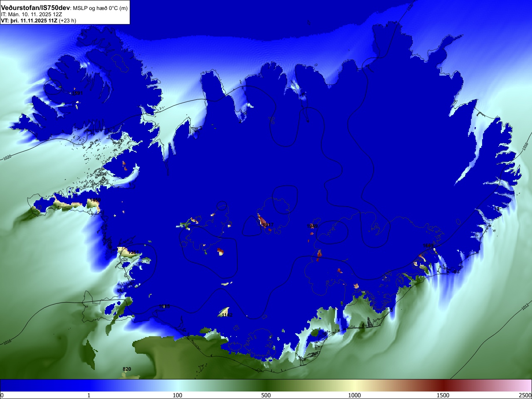Click the Veðurstofan/IS750dev title text
This screenshot has width=532, height=399.
pyautogui.click(x=35, y=8)
